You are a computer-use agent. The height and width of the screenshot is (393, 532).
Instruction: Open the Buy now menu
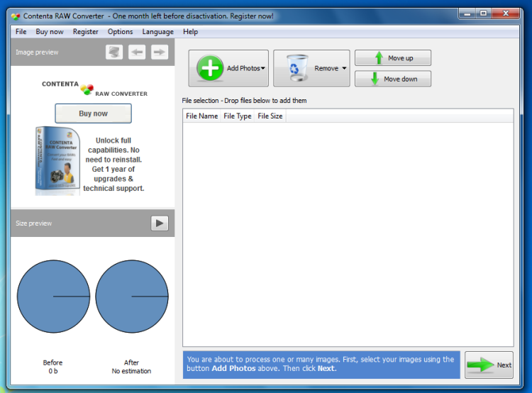pos(50,31)
